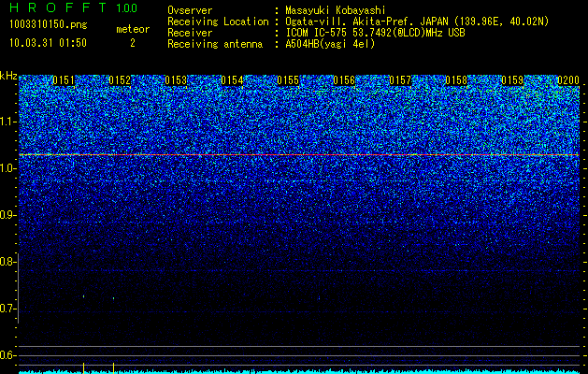Click the green 'meteor' label
Screen dimensions: 588x374
[133, 29]
